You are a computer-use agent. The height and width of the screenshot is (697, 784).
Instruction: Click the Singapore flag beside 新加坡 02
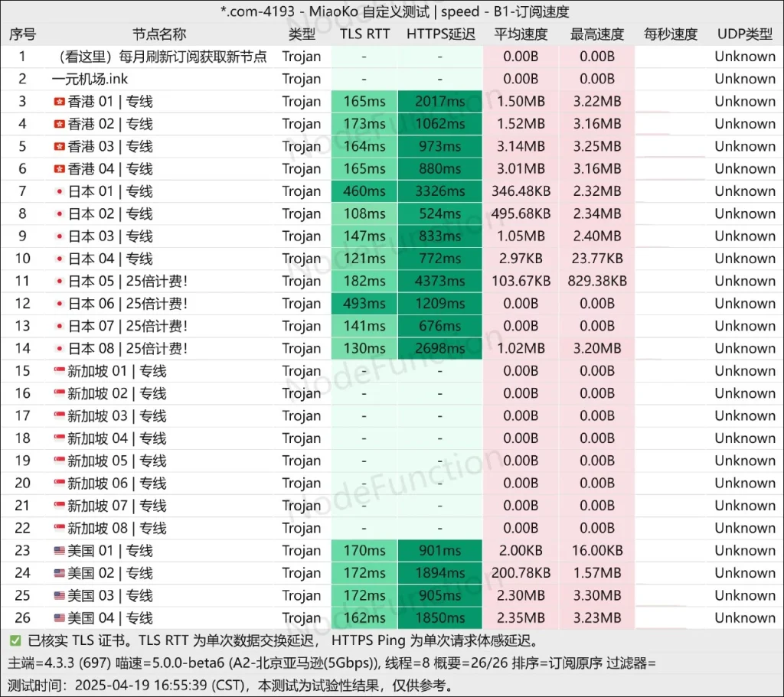pyautogui.click(x=60, y=393)
